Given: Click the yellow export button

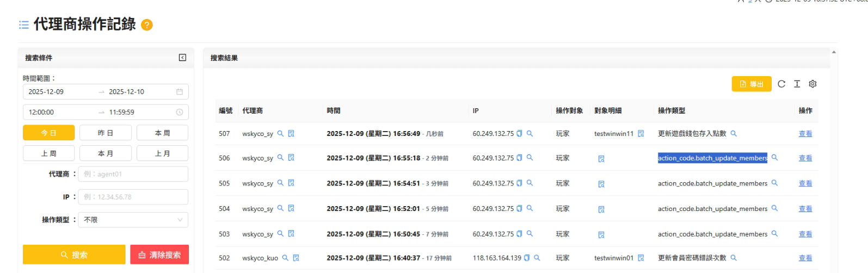Looking at the screenshot, I should (751, 84).
